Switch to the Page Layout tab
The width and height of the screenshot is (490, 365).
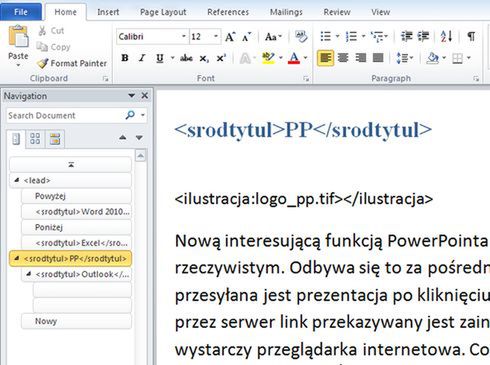[x=163, y=12]
